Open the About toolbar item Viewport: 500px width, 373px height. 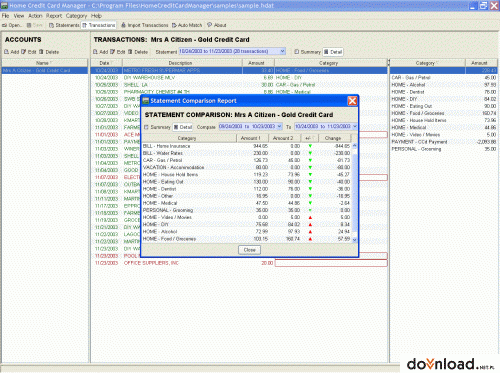217,25
